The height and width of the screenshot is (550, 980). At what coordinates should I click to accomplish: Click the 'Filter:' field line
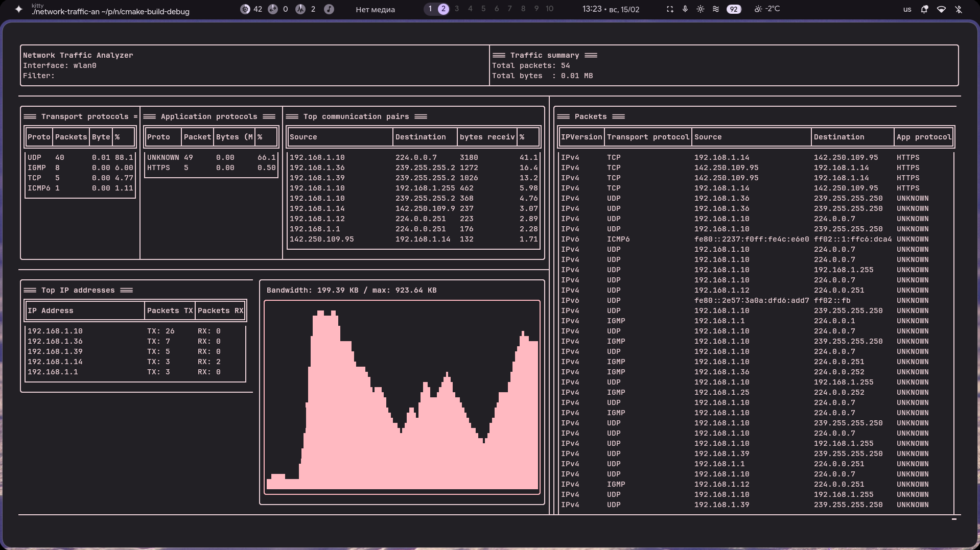point(39,76)
